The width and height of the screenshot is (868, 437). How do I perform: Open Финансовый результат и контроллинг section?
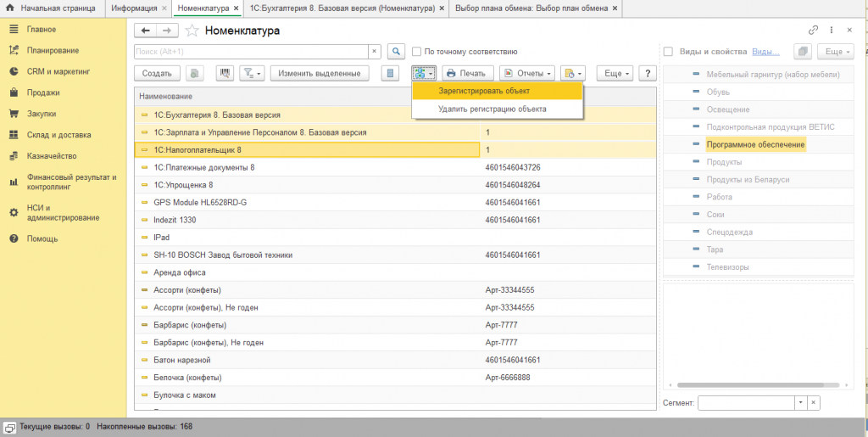[71, 182]
